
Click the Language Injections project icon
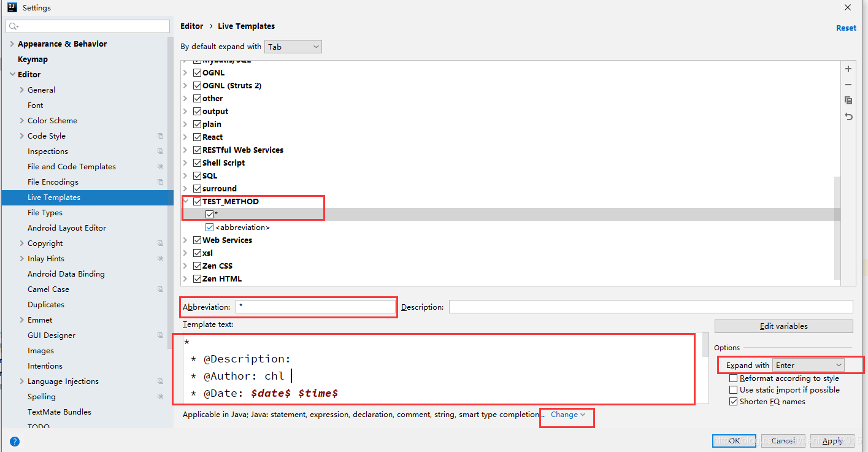tap(160, 381)
